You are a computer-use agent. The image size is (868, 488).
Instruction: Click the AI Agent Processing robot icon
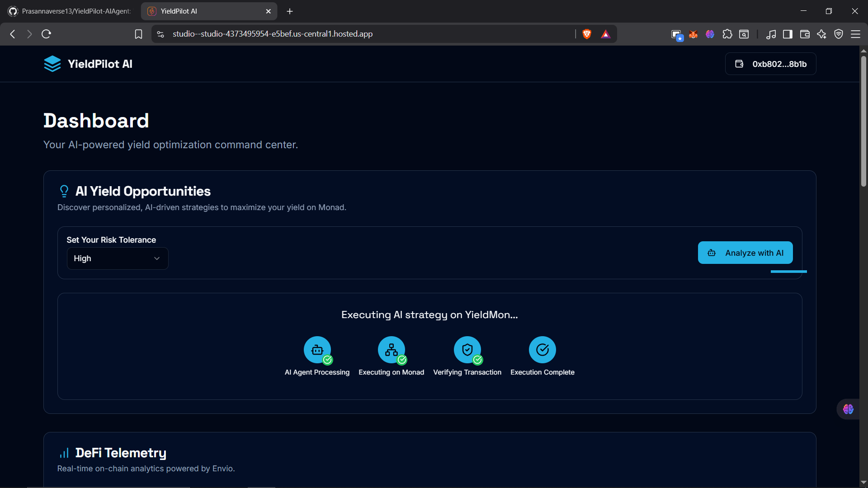(x=317, y=350)
